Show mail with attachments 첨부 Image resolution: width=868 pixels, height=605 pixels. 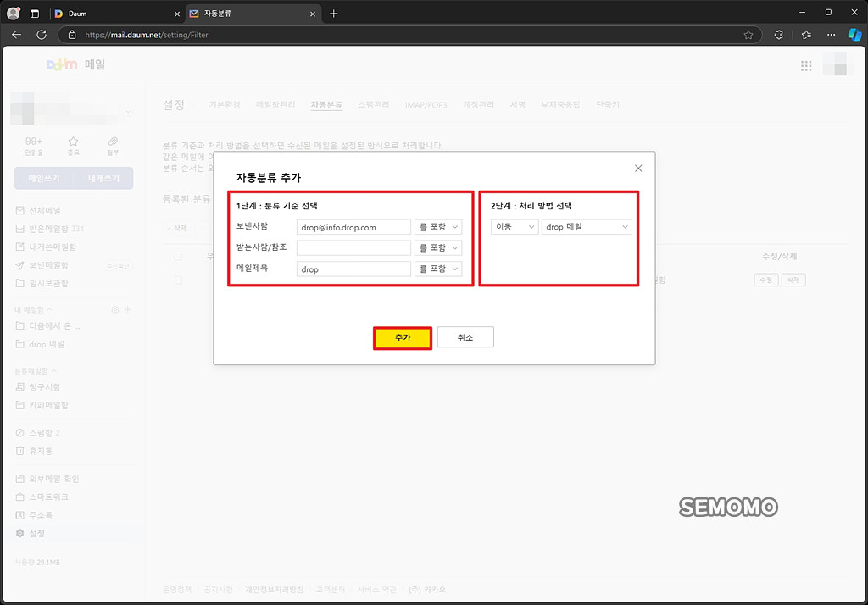coord(113,146)
